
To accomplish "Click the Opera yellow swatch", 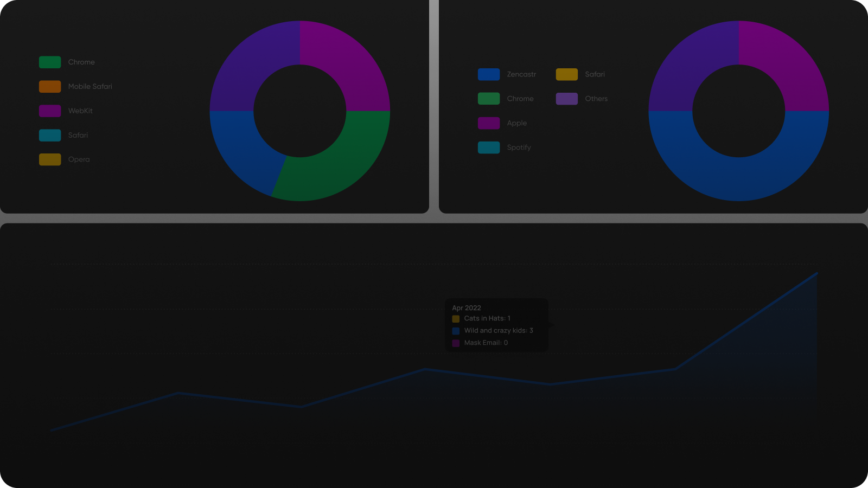I will [x=49, y=159].
